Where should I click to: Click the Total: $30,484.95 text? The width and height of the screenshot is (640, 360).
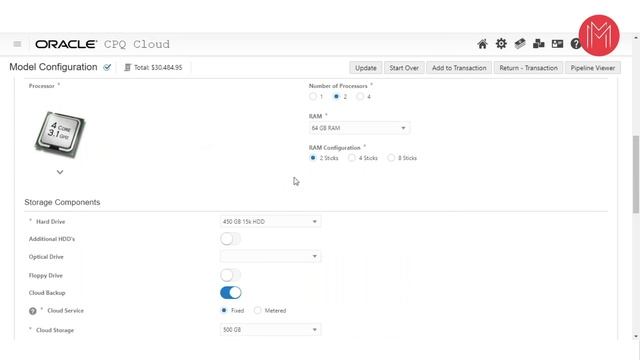pos(158,68)
